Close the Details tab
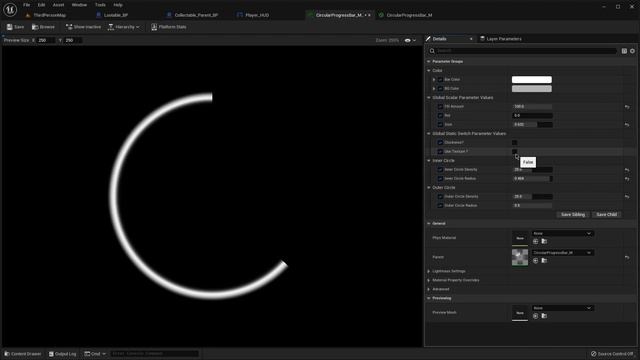 click(471, 39)
